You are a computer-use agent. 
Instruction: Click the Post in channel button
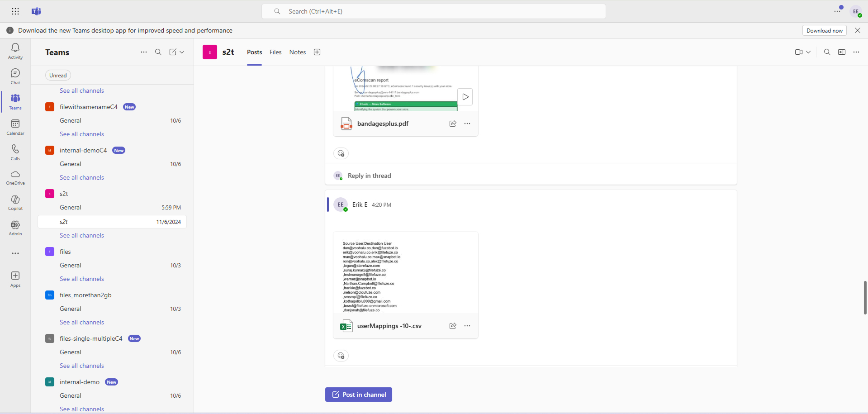(x=358, y=395)
